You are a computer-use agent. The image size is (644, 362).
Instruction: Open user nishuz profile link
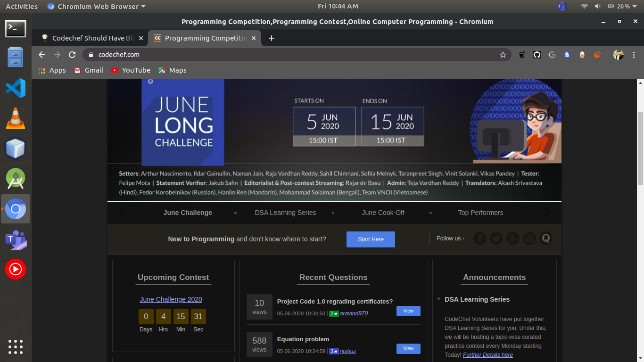(348, 351)
